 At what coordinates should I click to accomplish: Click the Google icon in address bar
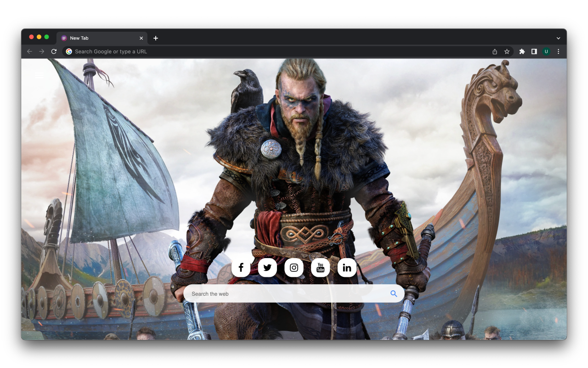[69, 52]
